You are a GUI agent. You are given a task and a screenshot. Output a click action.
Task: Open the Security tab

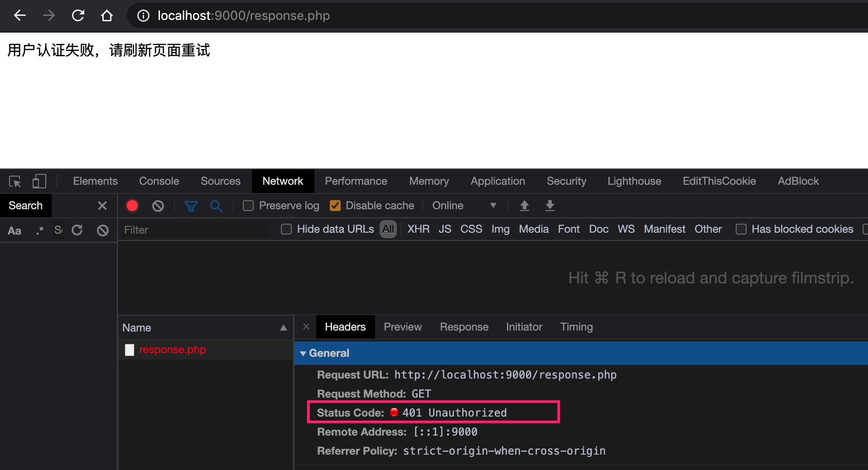click(566, 181)
